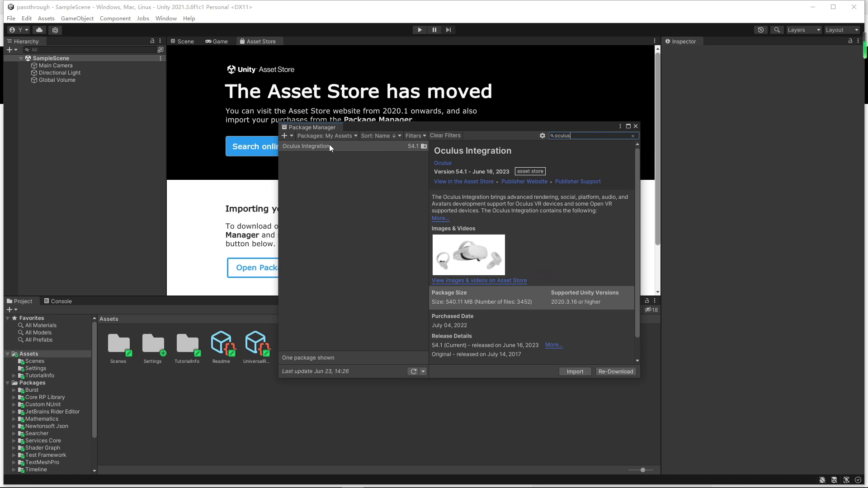868x488 pixels.
Task: Click View images & videos on Asset Store
Action: click(x=479, y=281)
